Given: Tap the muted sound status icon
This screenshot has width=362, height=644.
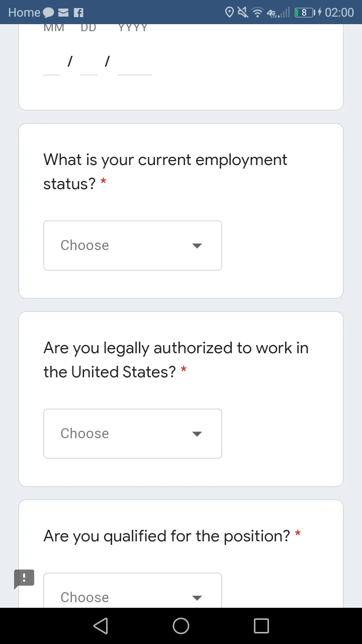Looking at the screenshot, I should 243,12.
